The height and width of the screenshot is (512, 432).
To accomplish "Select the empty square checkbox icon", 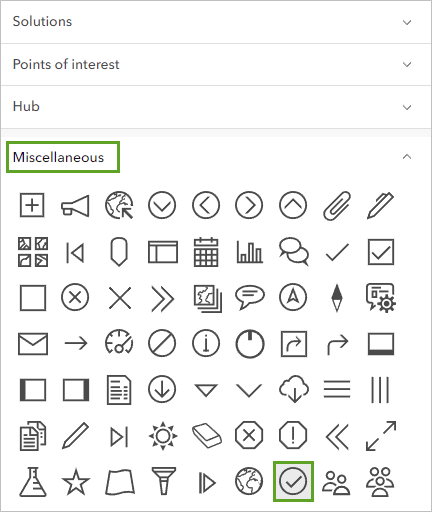I will 33,298.
